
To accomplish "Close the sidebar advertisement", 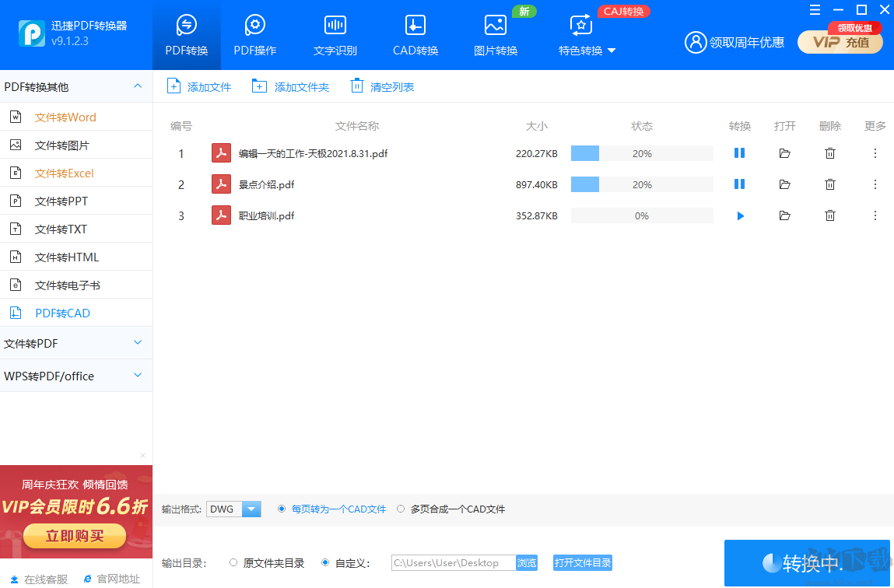I will pyautogui.click(x=142, y=455).
